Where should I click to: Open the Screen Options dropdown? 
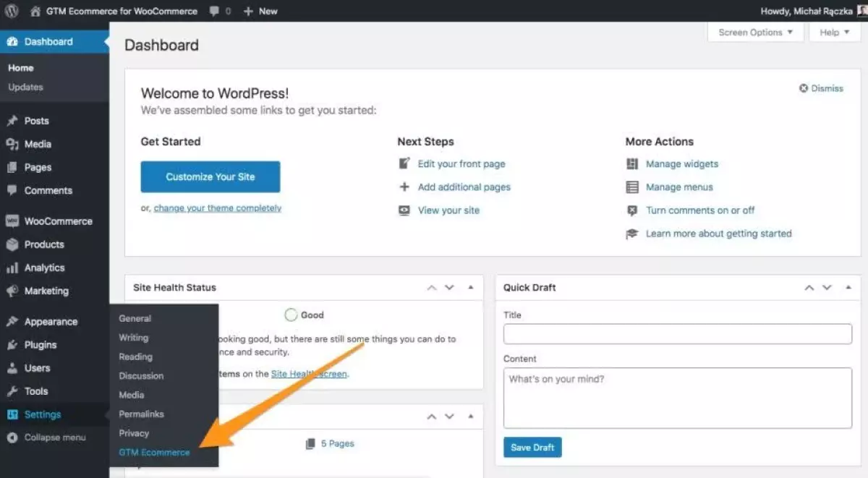click(x=756, y=32)
